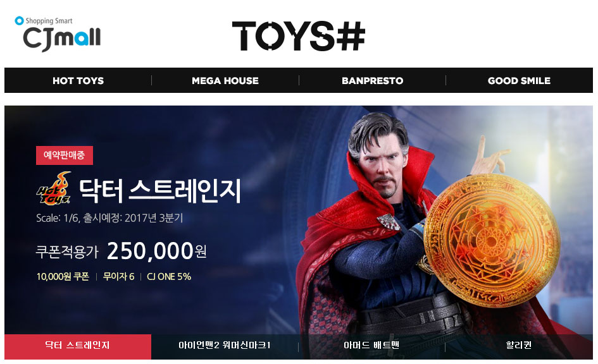Screen dimensions: 598x364
Task: Click the 10,000원 쿠폰 text
Action: coord(63,276)
